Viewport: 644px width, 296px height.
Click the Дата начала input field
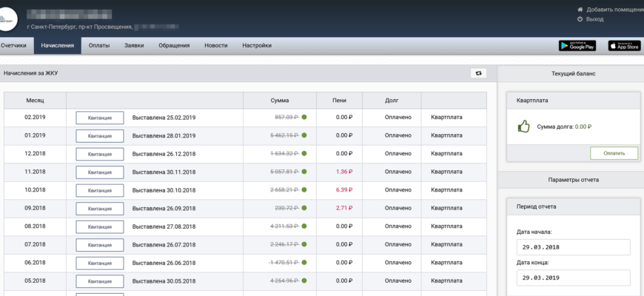(x=573, y=247)
